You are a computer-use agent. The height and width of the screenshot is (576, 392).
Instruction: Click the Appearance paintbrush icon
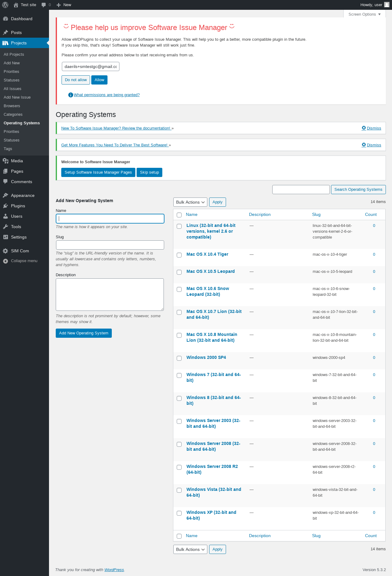(6, 195)
